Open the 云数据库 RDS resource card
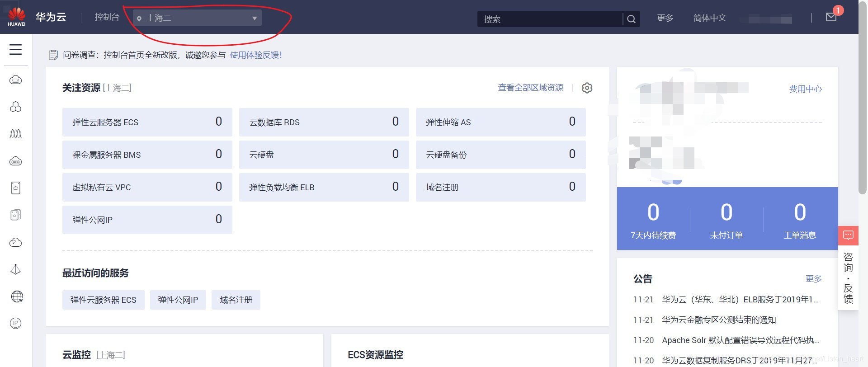 [324, 122]
